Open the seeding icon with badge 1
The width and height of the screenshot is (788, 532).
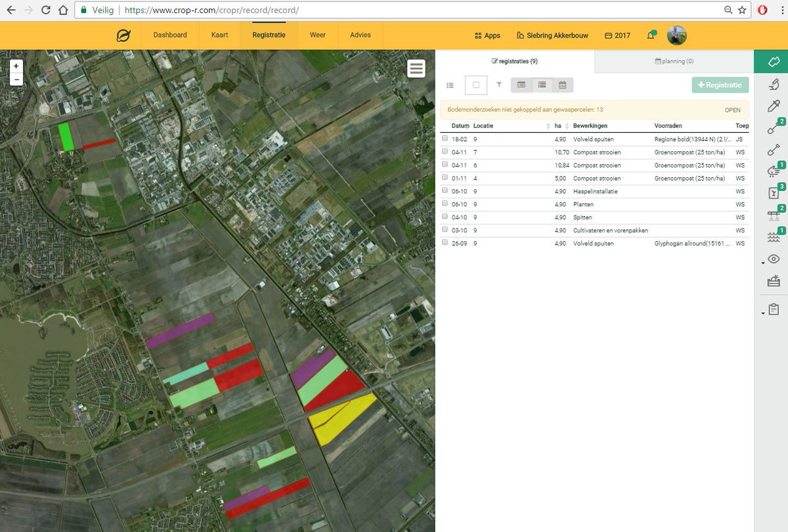click(x=774, y=171)
